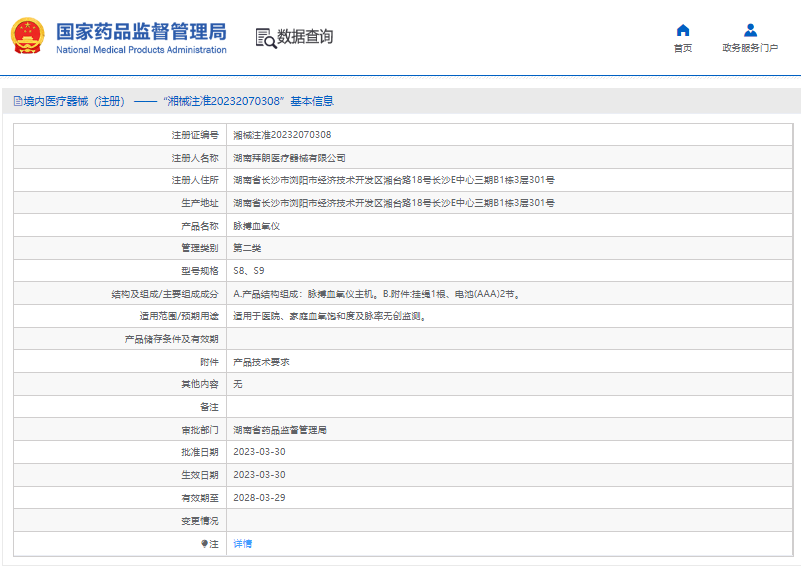Click the 首页 label
This screenshot has height=568, width=801.
point(682,48)
